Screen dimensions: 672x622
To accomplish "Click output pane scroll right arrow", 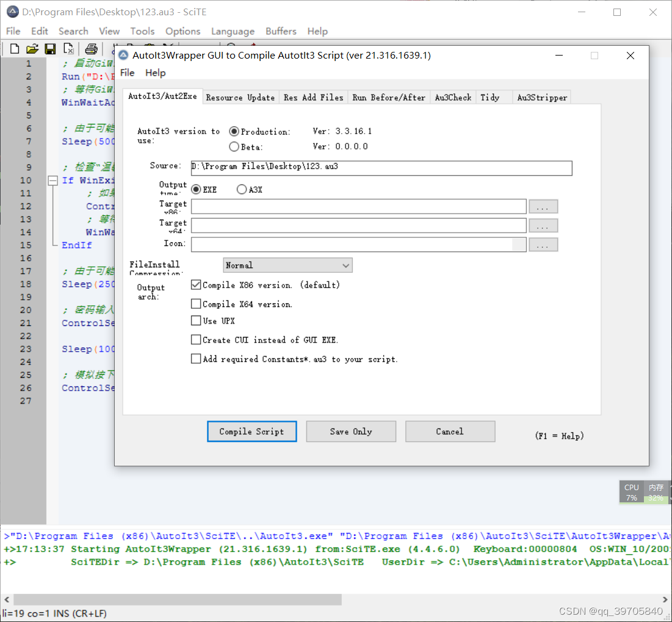I will (665, 599).
